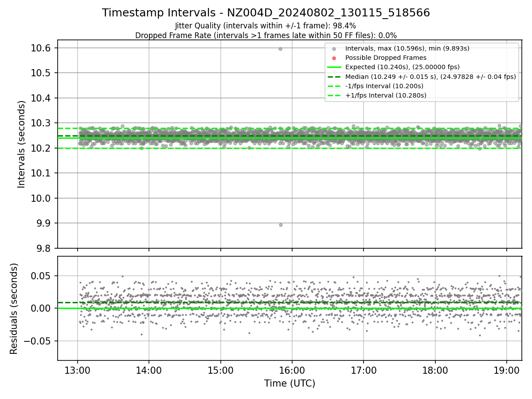Image resolution: width=532 pixels, height=399 pixels.
Task: Click the outlier data point near 10.6 seconds
Action: coord(280,49)
